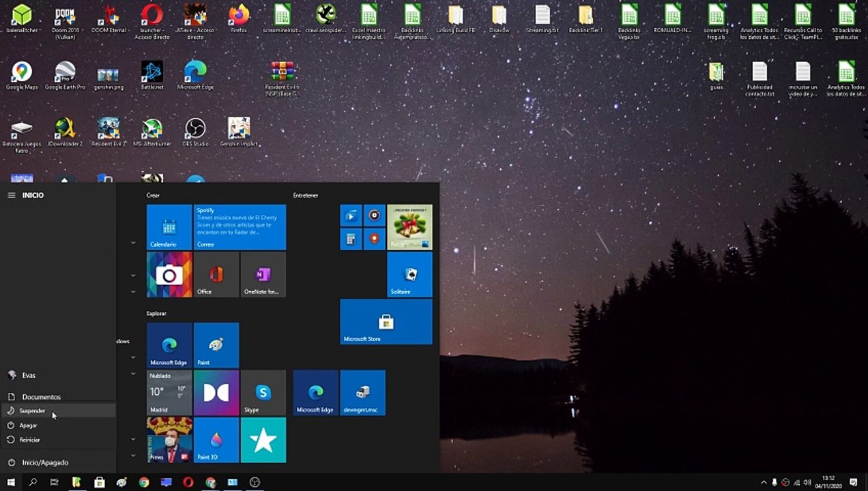Open the volume control in tray
Image resolution: width=868 pixels, height=491 pixels.
click(x=807, y=482)
